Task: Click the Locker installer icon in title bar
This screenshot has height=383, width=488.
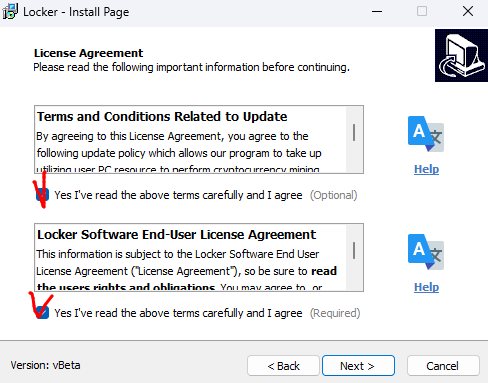Action: coord(10,12)
